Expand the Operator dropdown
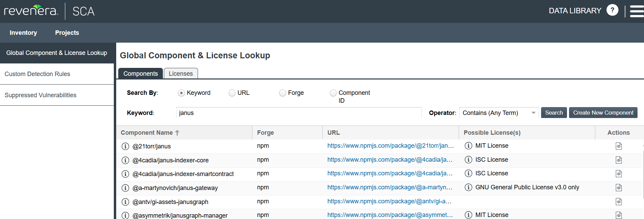Image resolution: width=644 pixels, height=219 pixels. coord(499,113)
